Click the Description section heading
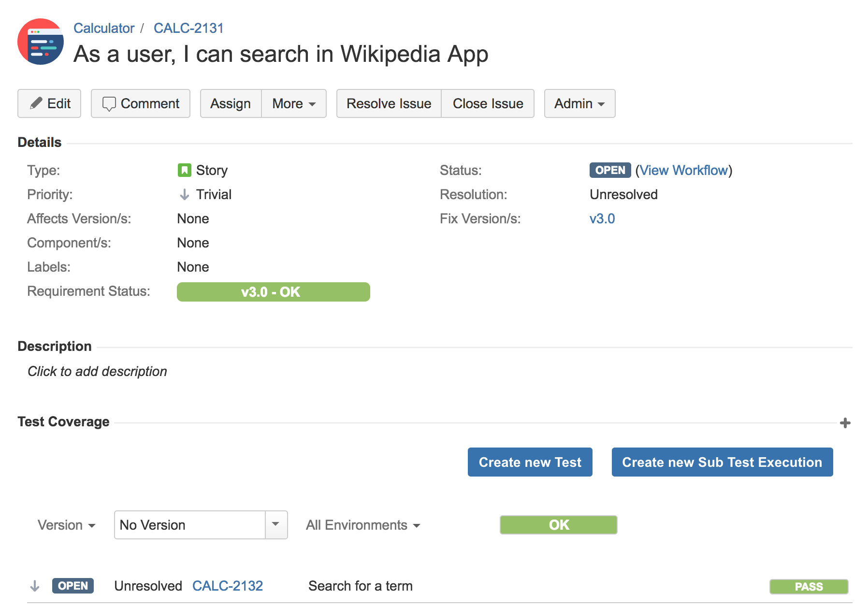The height and width of the screenshot is (608, 868). click(x=55, y=346)
